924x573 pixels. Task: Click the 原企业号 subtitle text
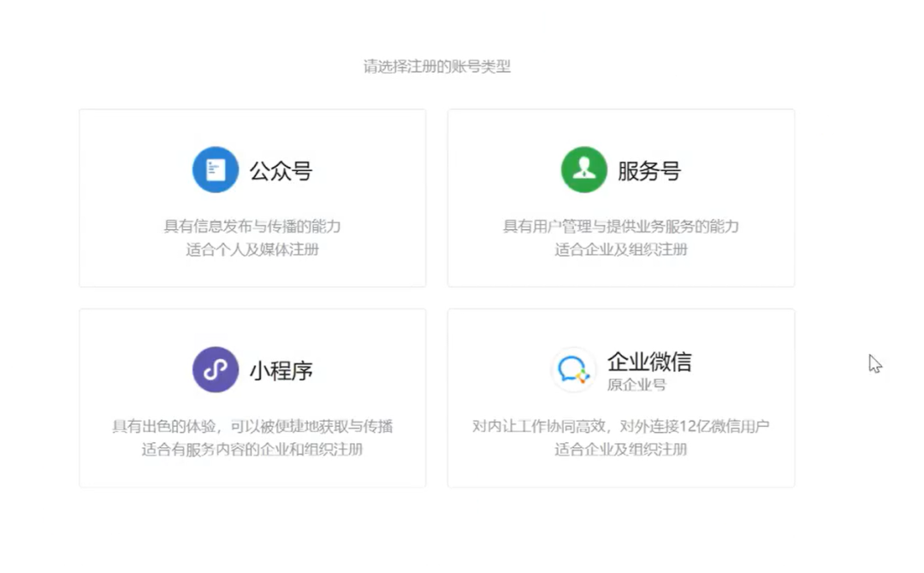point(637,385)
